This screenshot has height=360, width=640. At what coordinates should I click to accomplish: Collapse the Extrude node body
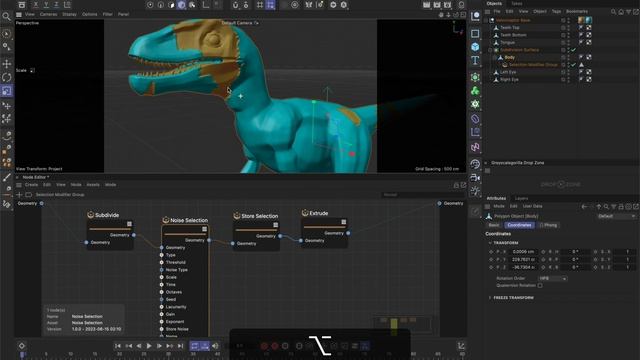click(x=344, y=222)
